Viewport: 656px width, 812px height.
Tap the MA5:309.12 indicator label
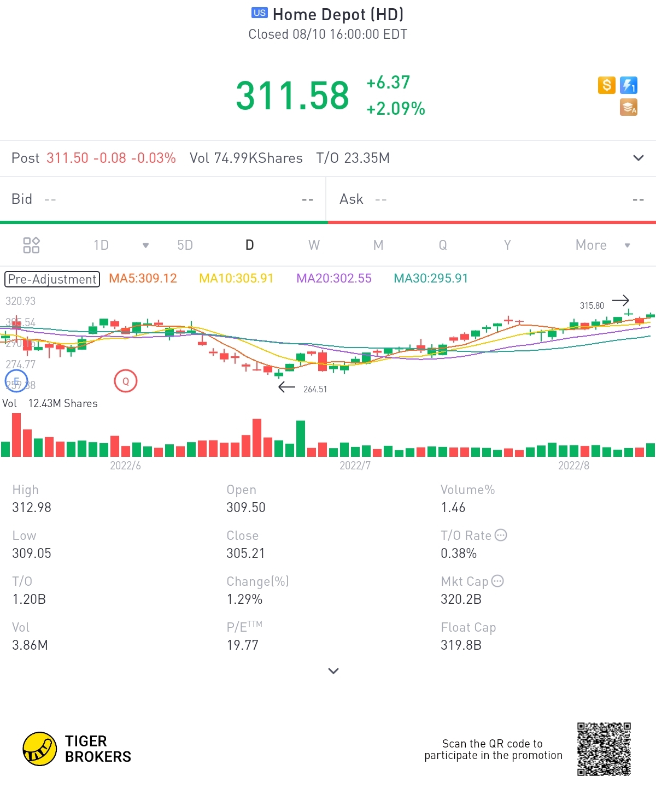(143, 278)
